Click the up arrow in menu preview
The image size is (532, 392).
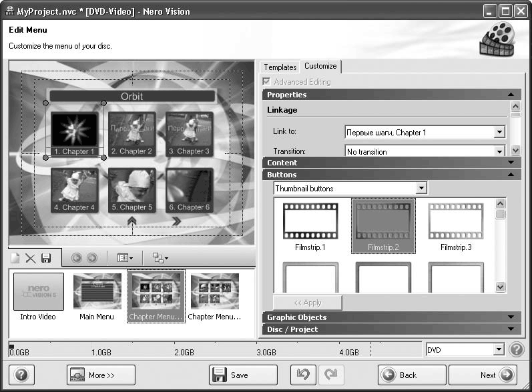click(x=133, y=222)
